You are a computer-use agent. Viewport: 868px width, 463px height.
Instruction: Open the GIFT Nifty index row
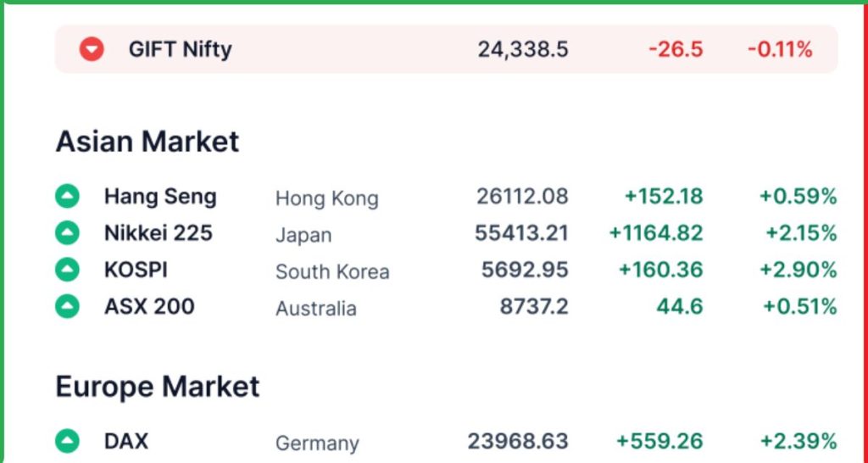coord(446,49)
